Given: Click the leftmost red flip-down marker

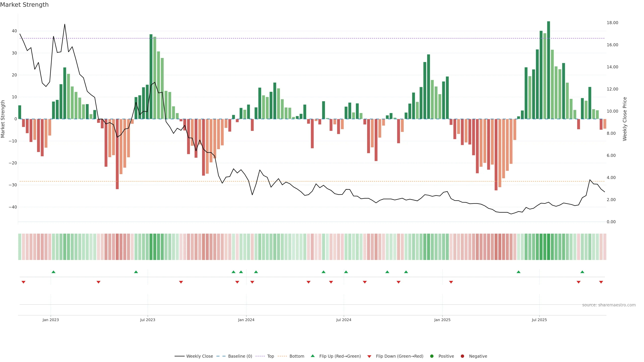Looking at the screenshot, I should 23,282.
